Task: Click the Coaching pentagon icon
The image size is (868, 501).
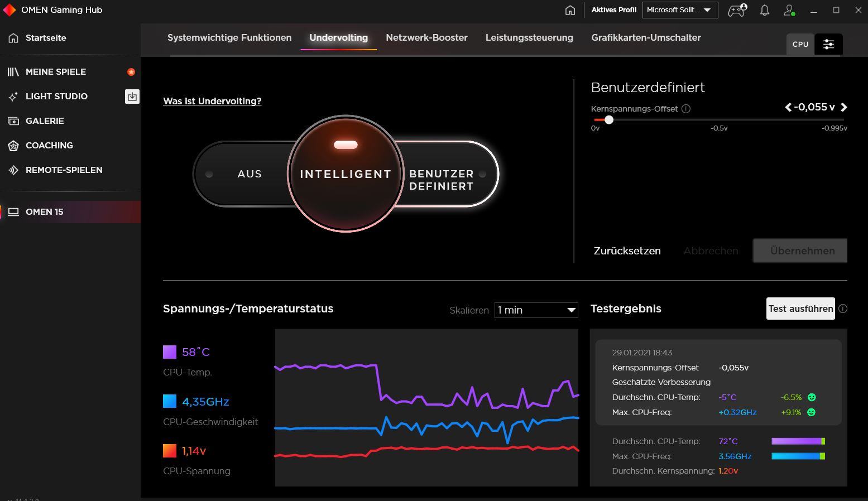Action: [13, 146]
